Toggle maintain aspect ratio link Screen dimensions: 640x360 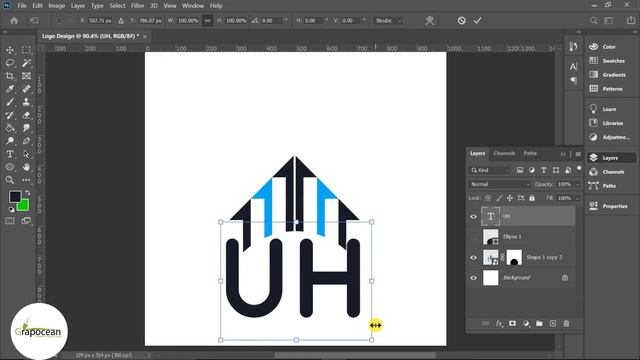[207, 20]
